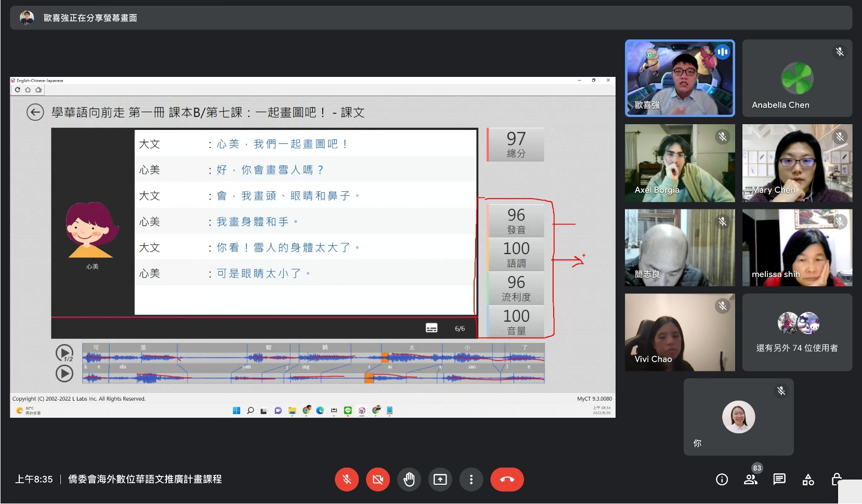Open the host controls lock icon
The height and width of the screenshot is (504, 862).
(838, 480)
